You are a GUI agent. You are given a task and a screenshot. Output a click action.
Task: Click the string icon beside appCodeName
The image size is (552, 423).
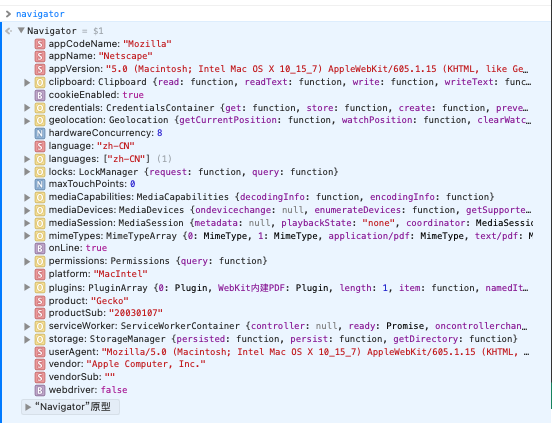pos(40,44)
